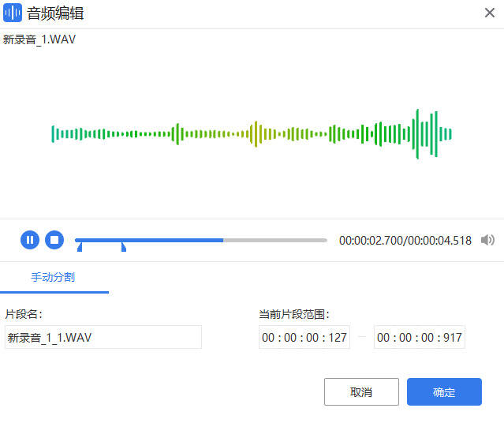Click the file name 新录音_1.WAV
The height and width of the screenshot is (423, 504).
[x=39, y=39]
